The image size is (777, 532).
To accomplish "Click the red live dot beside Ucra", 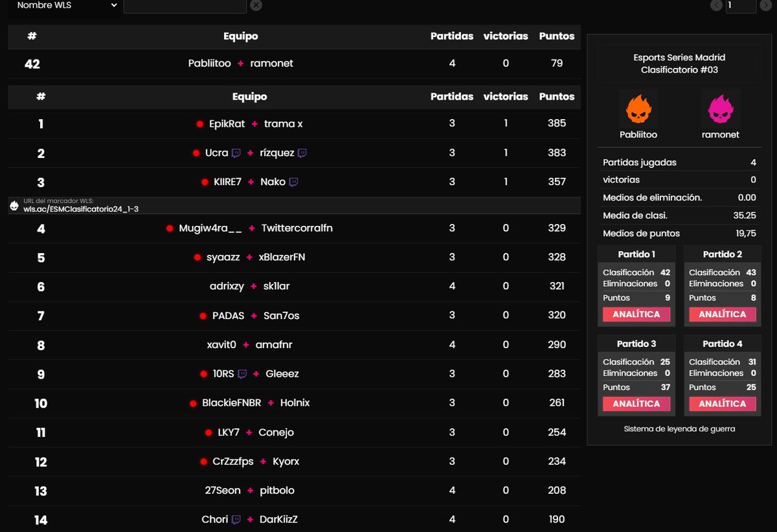I will (x=196, y=153).
